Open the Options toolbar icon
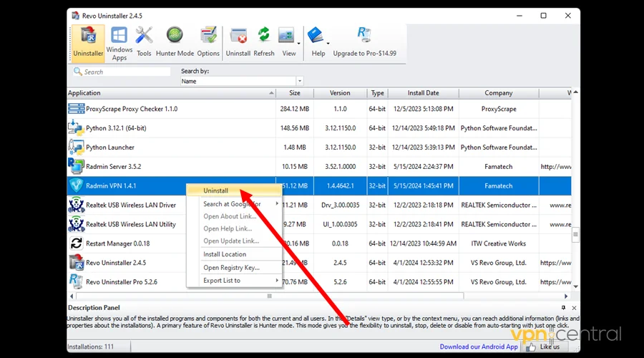This screenshot has width=644, height=358. pyautogui.click(x=208, y=43)
